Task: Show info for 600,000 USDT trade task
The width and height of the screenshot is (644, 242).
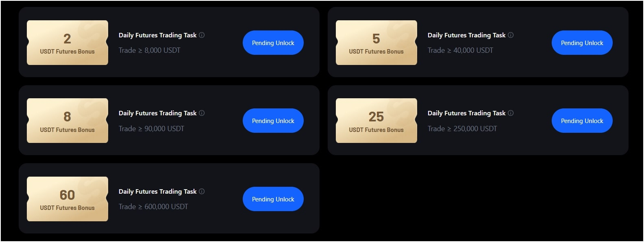Action: tap(202, 192)
